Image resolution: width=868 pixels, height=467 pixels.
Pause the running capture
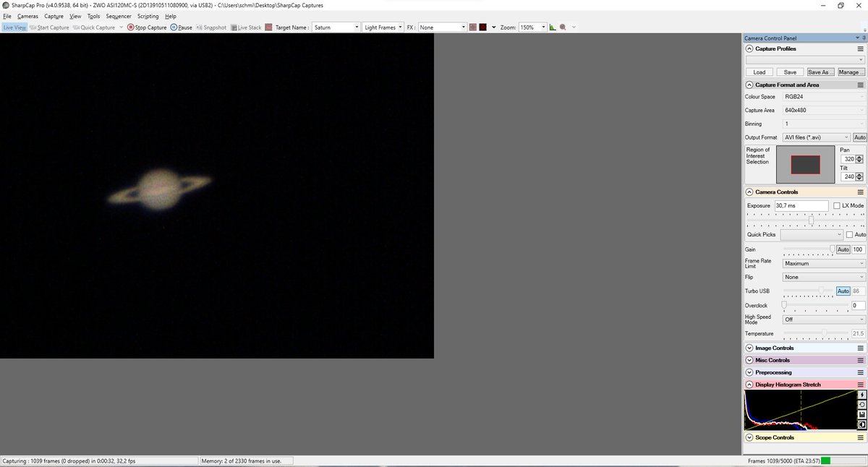click(181, 27)
